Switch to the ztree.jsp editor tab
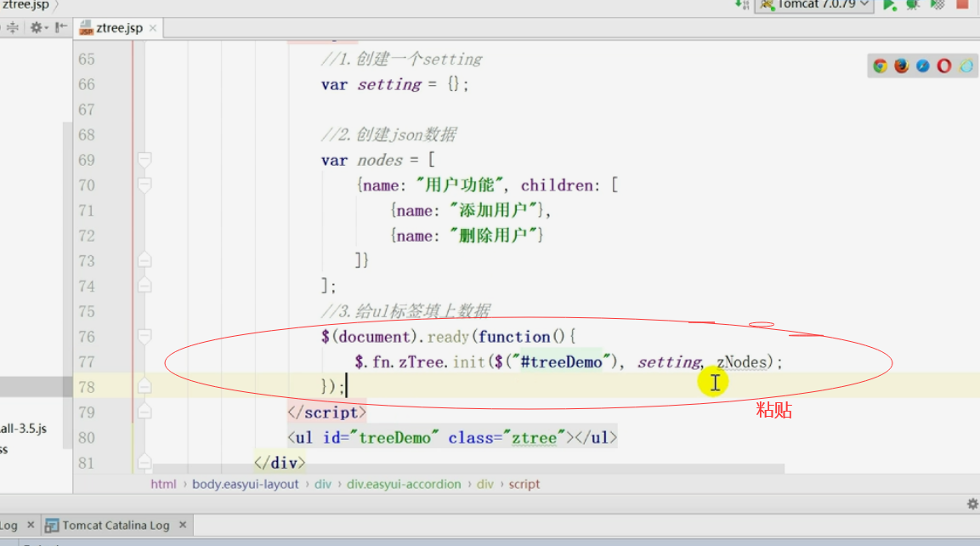The height and width of the screenshot is (546, 980). [x=119, y=28]
